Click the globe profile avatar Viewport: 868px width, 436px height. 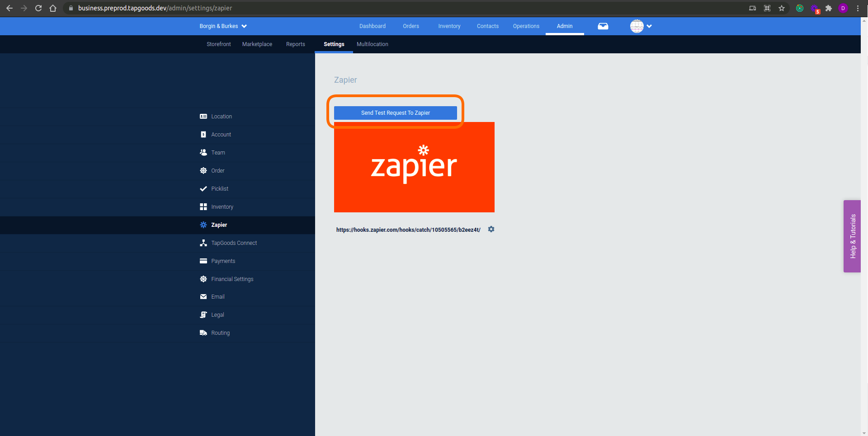(637, 26)
